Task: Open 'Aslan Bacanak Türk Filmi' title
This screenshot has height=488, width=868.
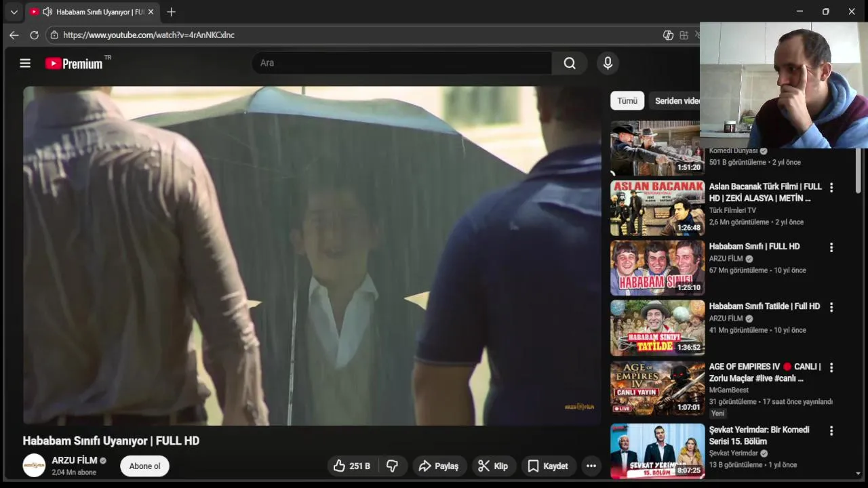Action: pos(765,192)
